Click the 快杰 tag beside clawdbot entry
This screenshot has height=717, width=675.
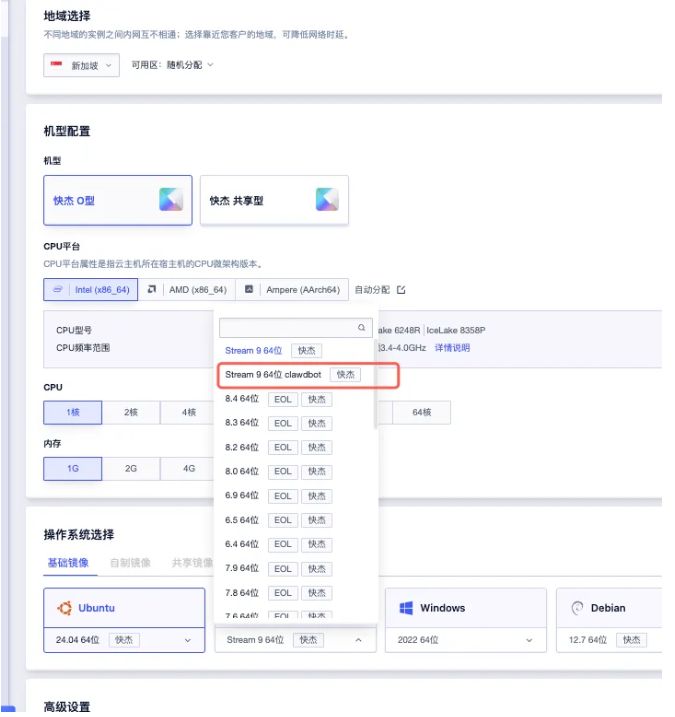pos(345,375)
